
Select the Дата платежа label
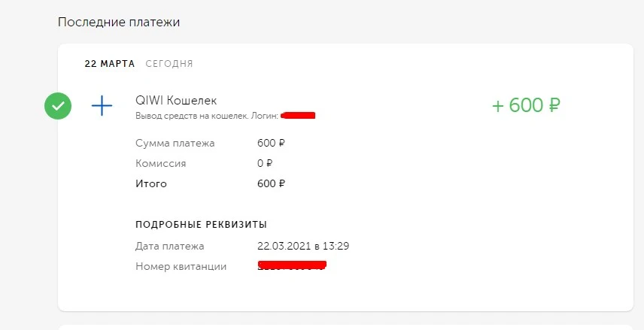click(169, 247)
